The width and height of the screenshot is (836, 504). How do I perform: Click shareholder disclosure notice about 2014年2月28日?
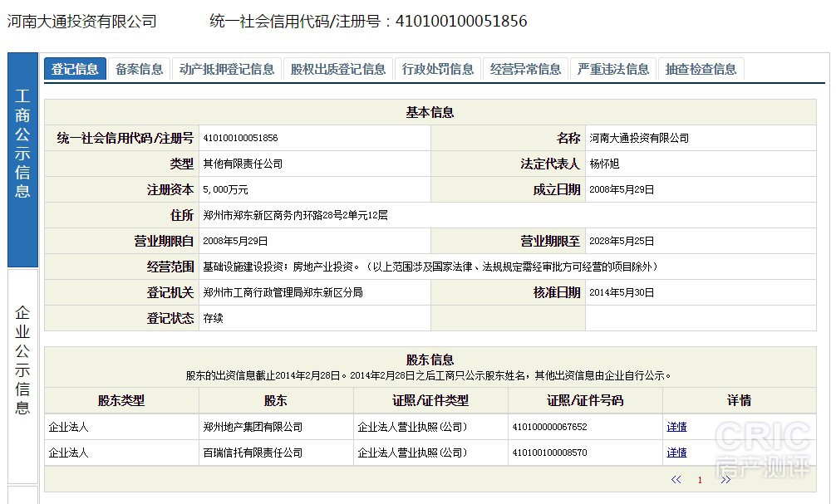[429, 375]
